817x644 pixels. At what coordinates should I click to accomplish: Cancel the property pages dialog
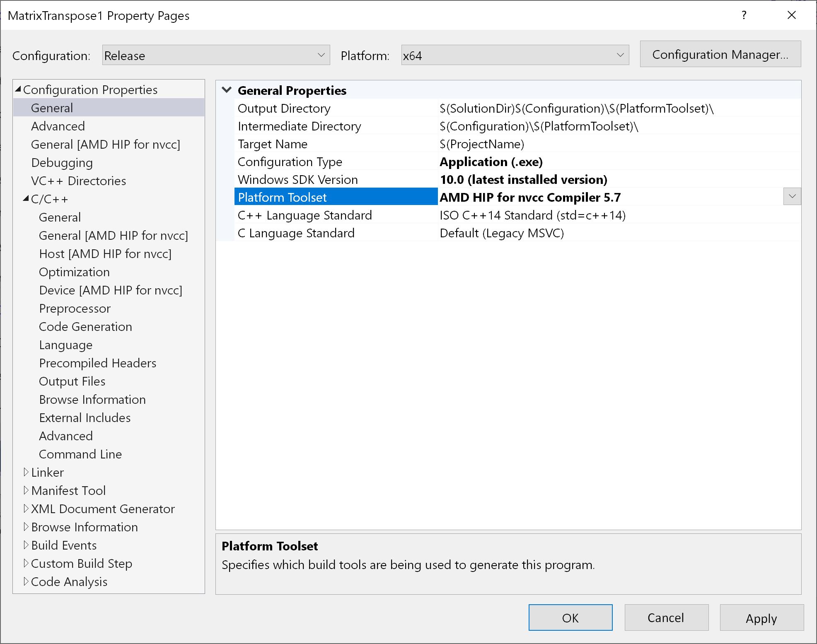(666, 618)
